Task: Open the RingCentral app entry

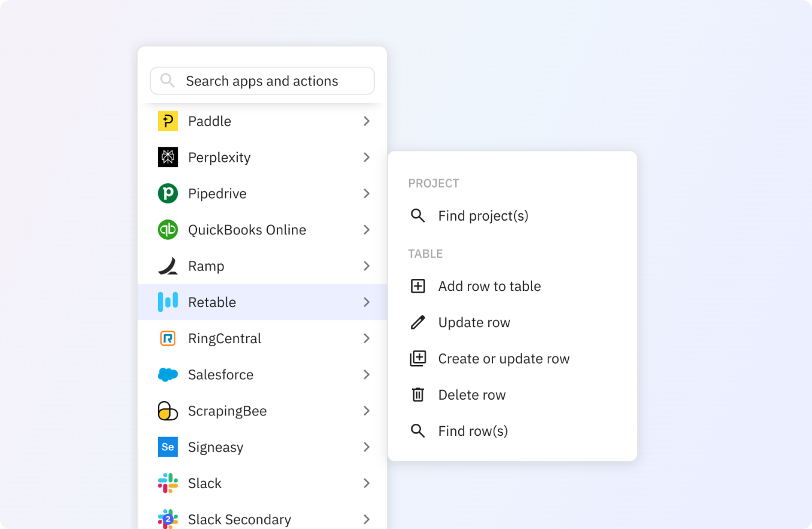Action: [262, 338]
